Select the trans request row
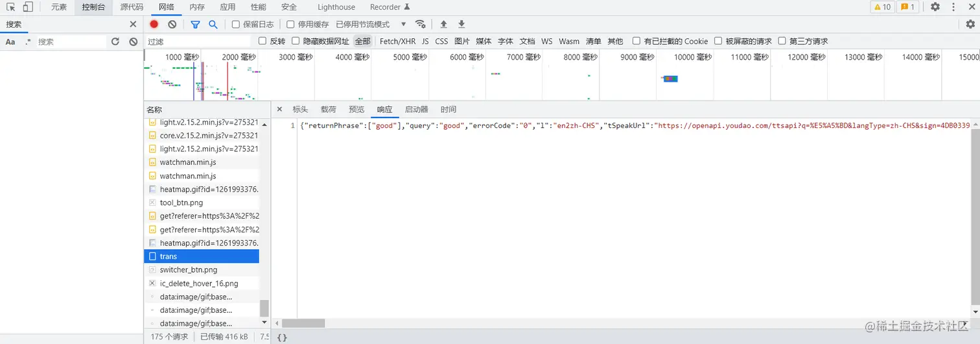This screenshot has height=344, width=980. pos(202,256)
